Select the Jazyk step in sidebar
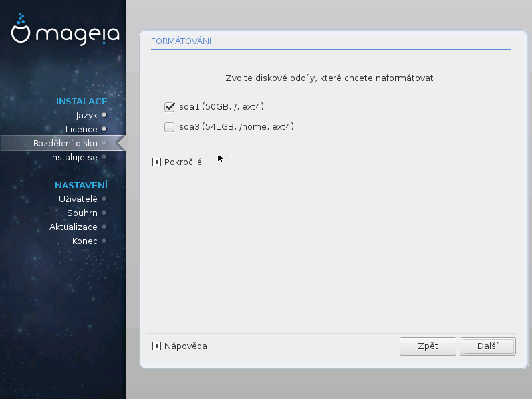 tap(87, 115)
